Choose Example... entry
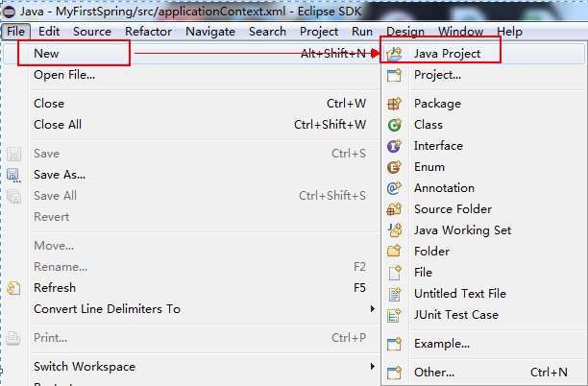The image size is (588, 386). click(483, 344)
